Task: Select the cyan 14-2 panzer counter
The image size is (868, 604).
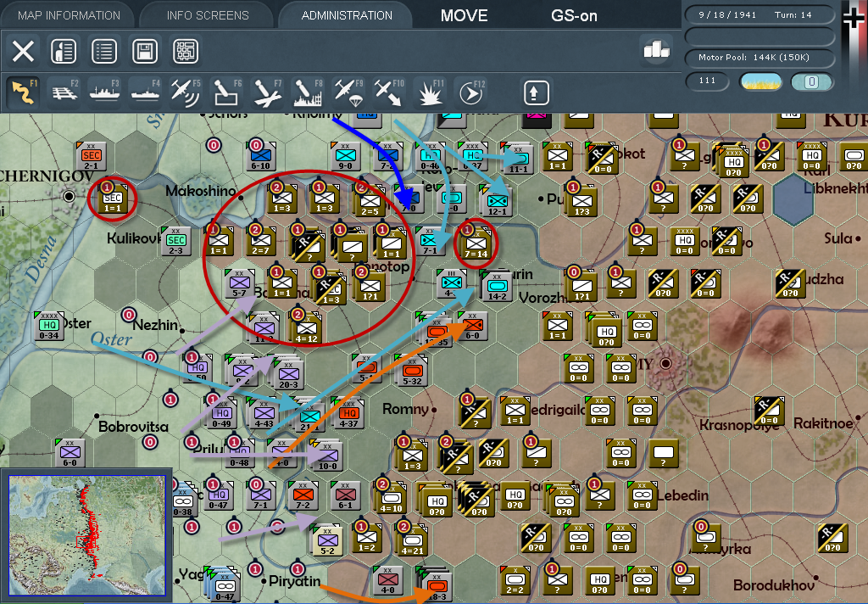Action: tap(497, 287)
